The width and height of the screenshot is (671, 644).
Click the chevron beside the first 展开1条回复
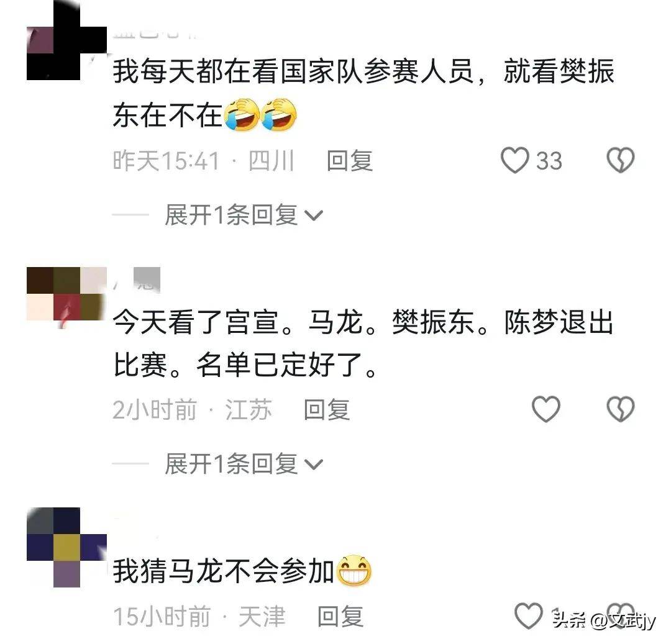(x=314, y=215)
